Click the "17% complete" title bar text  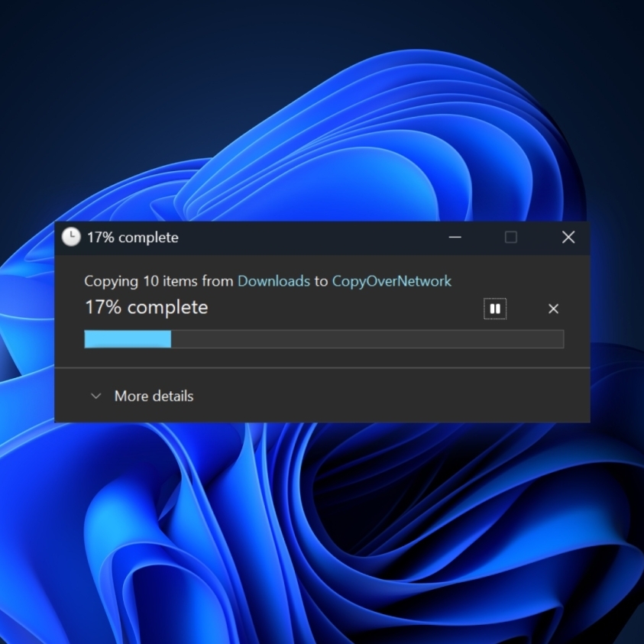(x=132, y=238)
